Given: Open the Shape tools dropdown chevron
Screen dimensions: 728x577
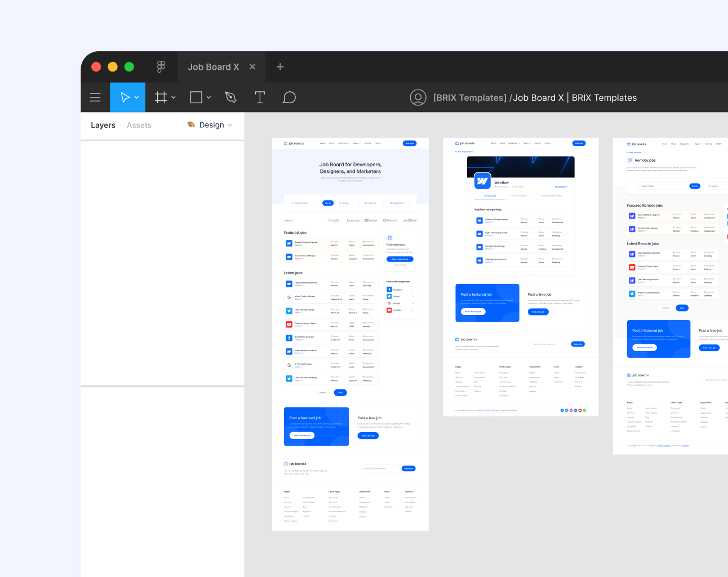Looking at the screenshot, I should pyautogui.click(x=208, y=97).
